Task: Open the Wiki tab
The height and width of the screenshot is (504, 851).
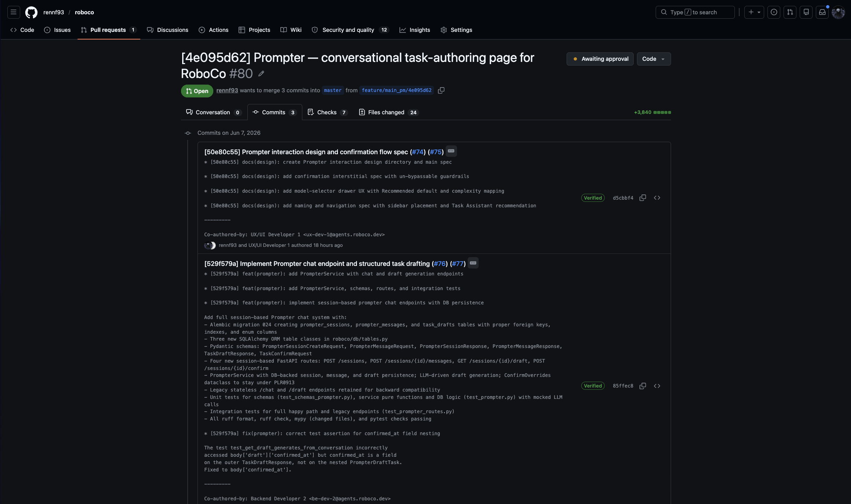Action: click(x=291, y=30)
